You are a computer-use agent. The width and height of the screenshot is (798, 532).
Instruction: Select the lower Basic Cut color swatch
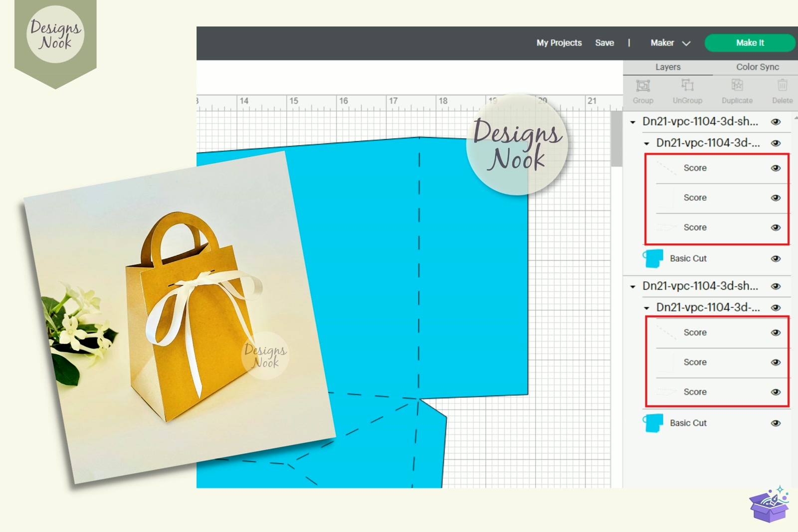pyautogui.click(x=653, y=423)
